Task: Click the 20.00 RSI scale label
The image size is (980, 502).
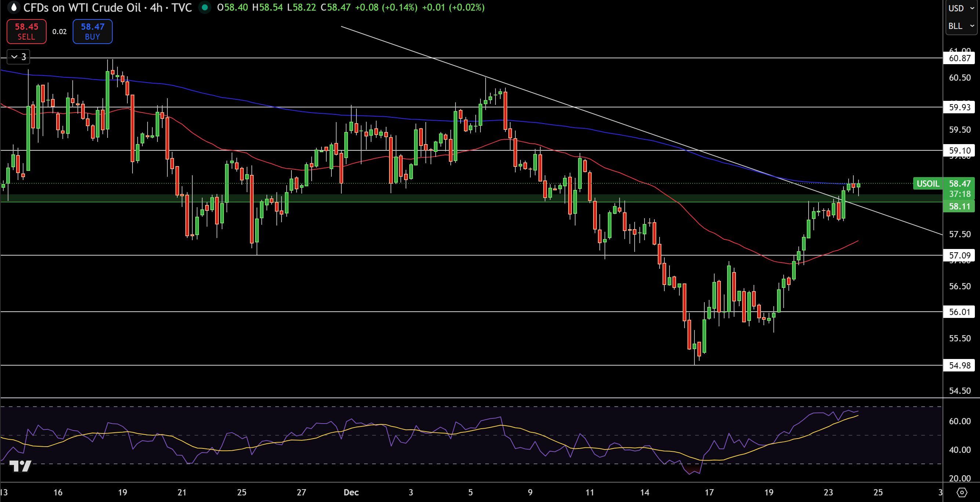Action: click(x=959, y=479)
